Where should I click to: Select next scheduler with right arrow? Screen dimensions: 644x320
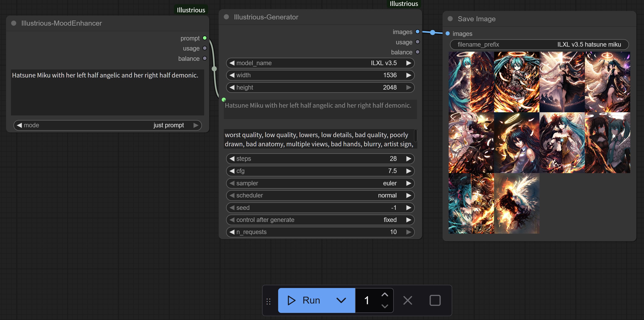409,195
